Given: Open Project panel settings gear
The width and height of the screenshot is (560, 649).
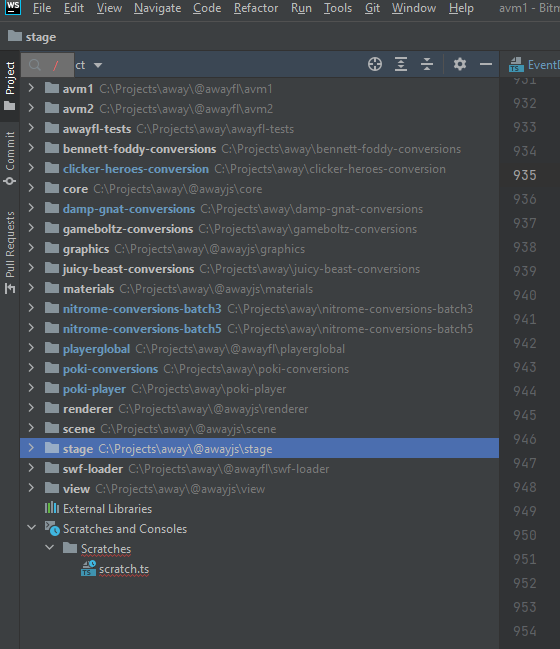Looking at the screenshot, I should (x=460, y=64).
